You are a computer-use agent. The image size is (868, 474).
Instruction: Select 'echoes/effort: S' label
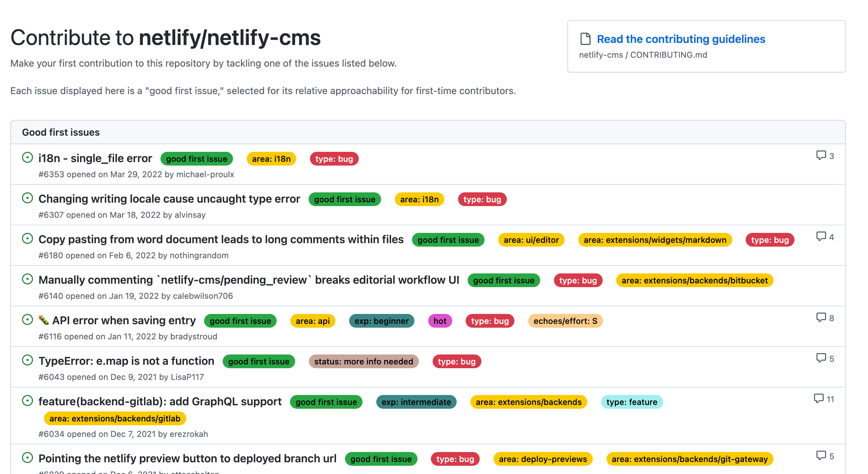pos(565,321)
